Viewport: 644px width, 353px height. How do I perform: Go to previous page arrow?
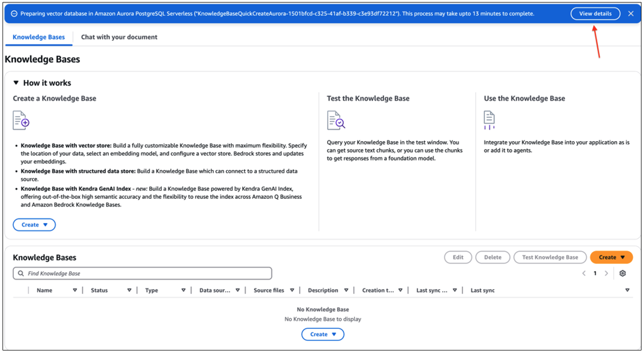tap(584, 273)
